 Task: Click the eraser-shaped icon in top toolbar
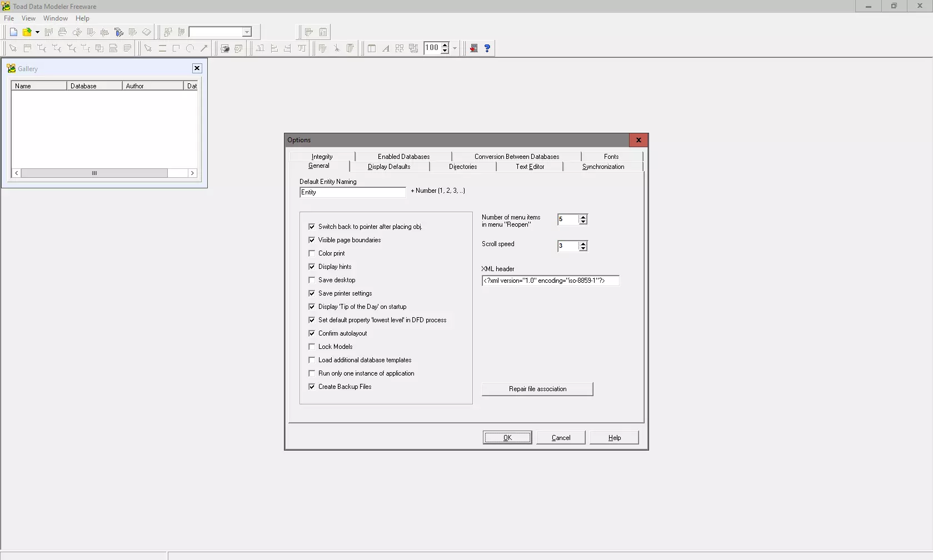(x=146, y=32)
